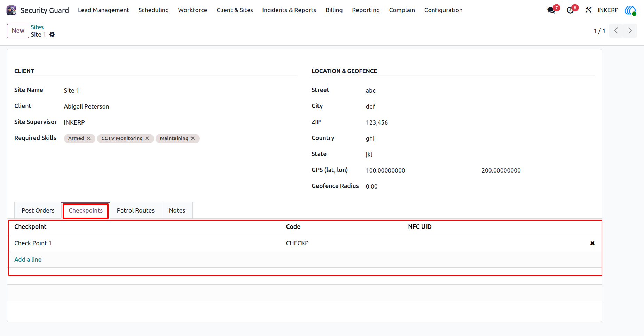
Task: Select the Check Point 1 cell
Action: point(147,243)
